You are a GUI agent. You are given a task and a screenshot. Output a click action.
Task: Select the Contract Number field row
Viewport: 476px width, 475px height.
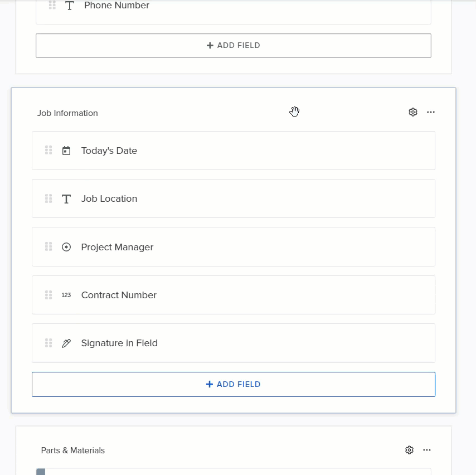234,295
